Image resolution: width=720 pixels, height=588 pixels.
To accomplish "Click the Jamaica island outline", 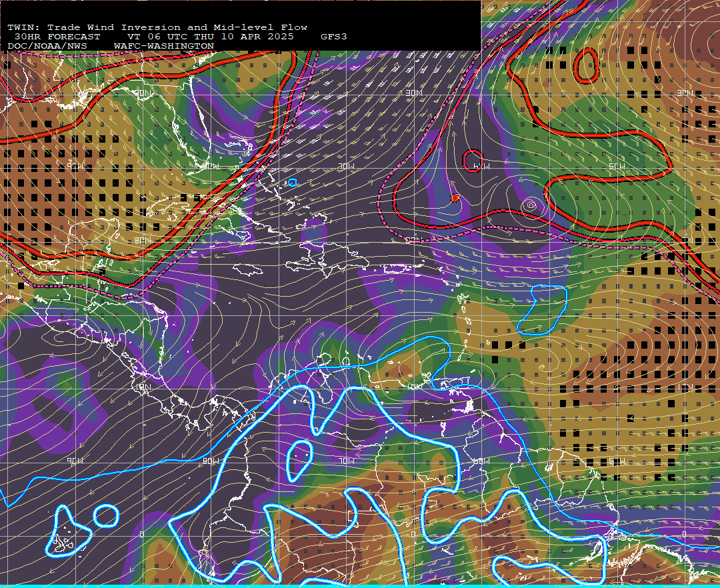I will [x=248, y=269].
